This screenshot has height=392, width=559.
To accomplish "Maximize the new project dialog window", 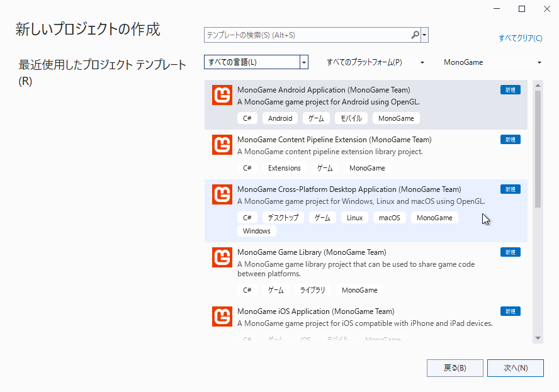I will tap(522, 9).
